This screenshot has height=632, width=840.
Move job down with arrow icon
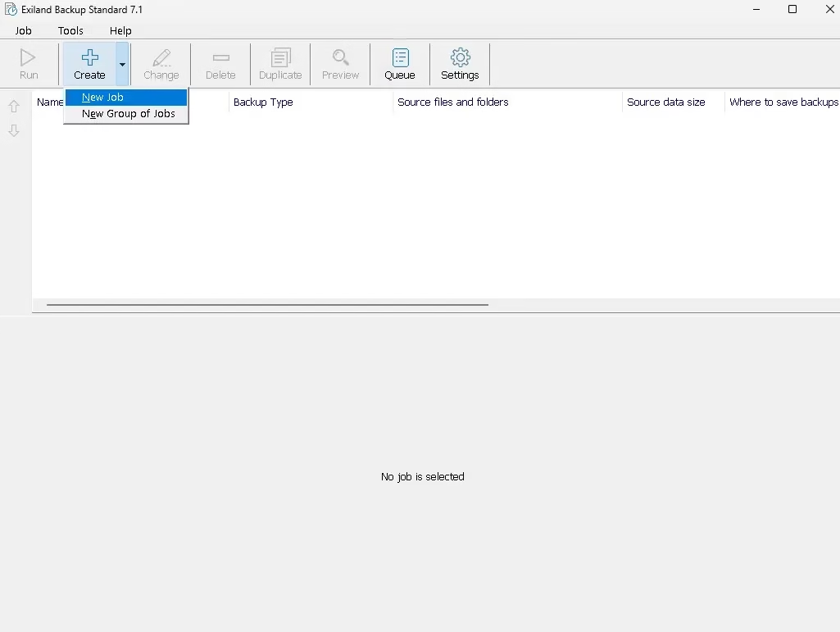click(14, 131)
